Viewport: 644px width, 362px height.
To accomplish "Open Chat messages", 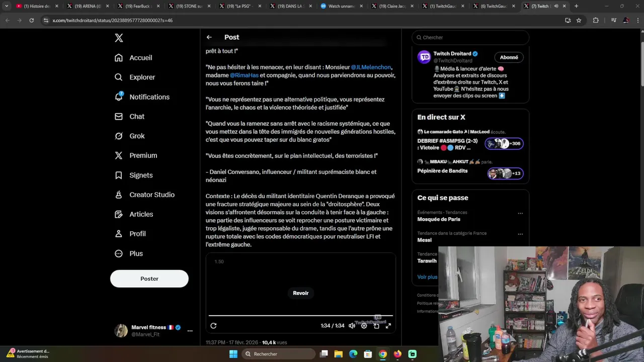I will (x=129, y=117).
